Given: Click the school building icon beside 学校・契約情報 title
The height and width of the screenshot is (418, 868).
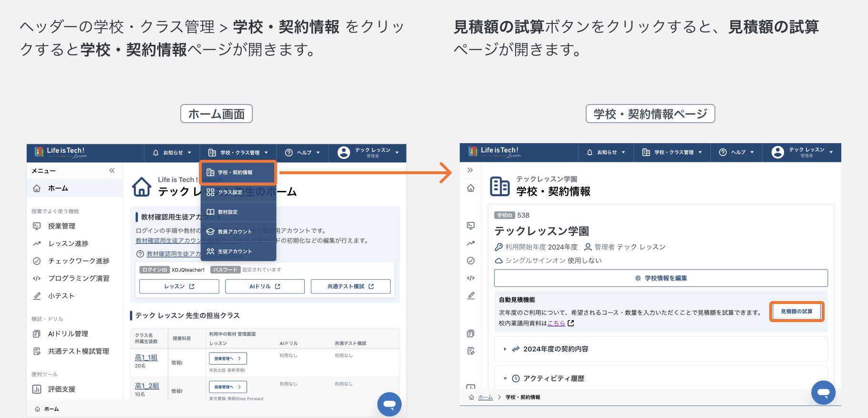Looking at the screenshot, I should pyautogui.click(x=500, y=186).
